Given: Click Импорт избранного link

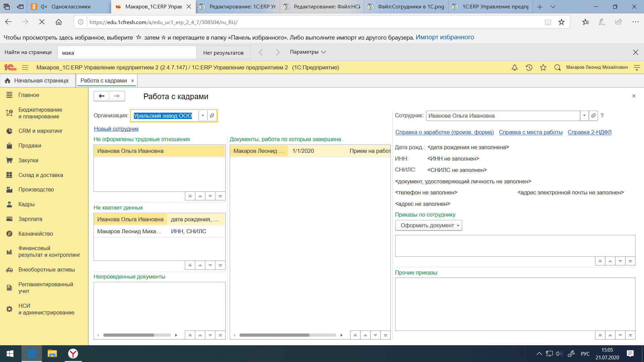Looking at the screenshot, I should [x=445, y=37].
